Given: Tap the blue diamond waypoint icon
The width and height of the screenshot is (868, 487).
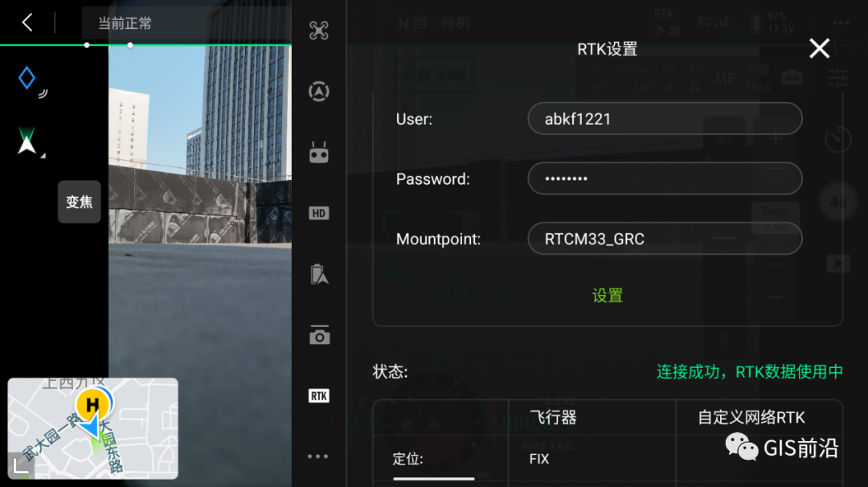Looking at the screenshot, I should pos(27,78).
